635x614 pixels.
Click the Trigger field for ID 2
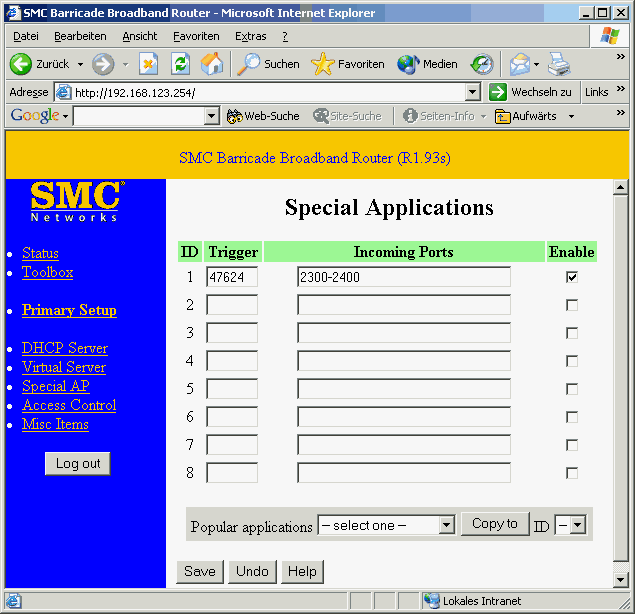pos(232,305)
